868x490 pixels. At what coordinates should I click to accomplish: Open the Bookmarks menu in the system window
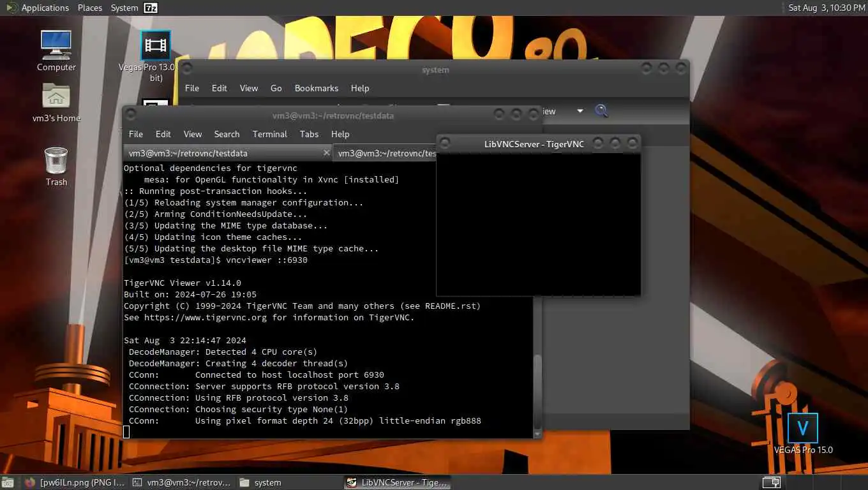tap(317, 88)
